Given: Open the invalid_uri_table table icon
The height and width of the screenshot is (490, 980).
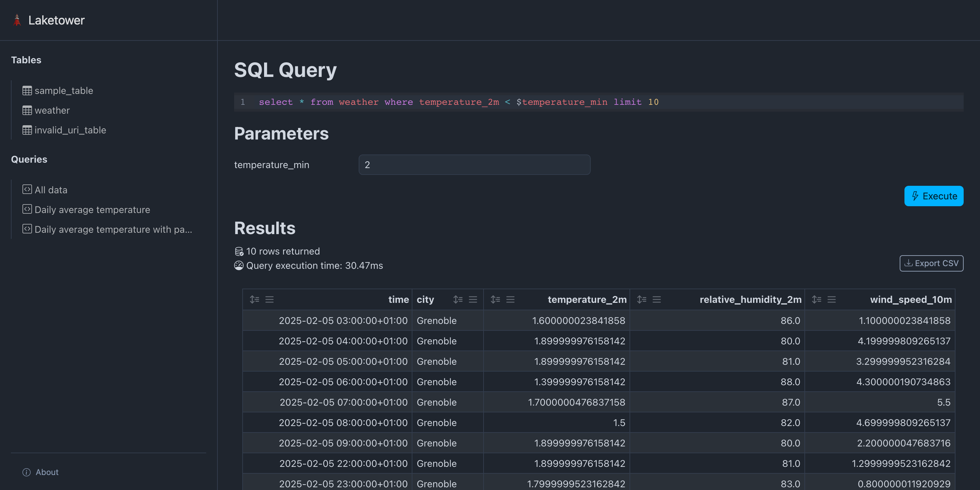Looking at the screenshot, I should 27,130.
